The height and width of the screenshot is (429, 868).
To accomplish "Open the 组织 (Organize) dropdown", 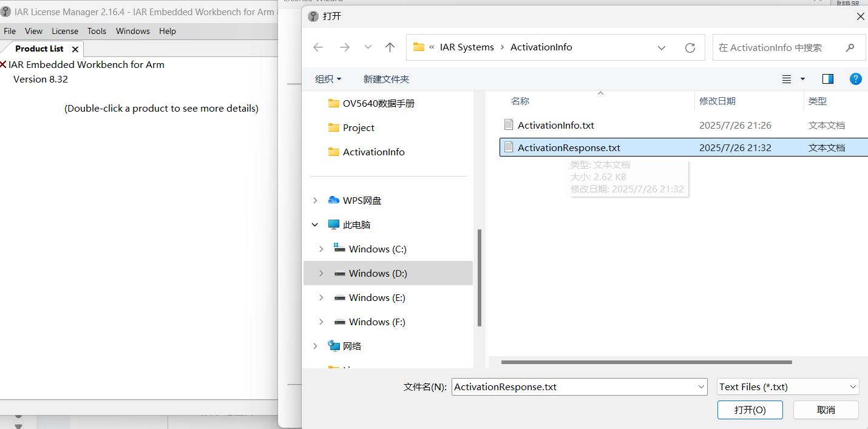I will tap(328, 79).
